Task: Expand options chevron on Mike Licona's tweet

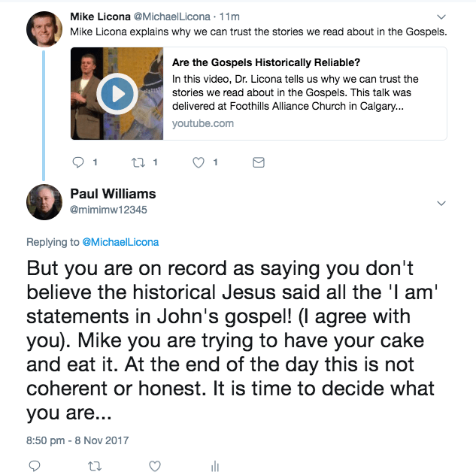Action: (441, 16)
